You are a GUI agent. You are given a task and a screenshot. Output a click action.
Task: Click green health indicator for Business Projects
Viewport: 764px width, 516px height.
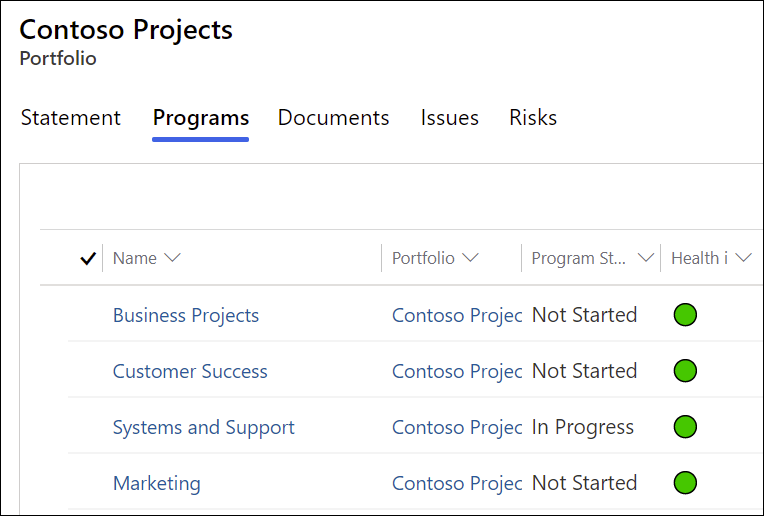point(685,315)
